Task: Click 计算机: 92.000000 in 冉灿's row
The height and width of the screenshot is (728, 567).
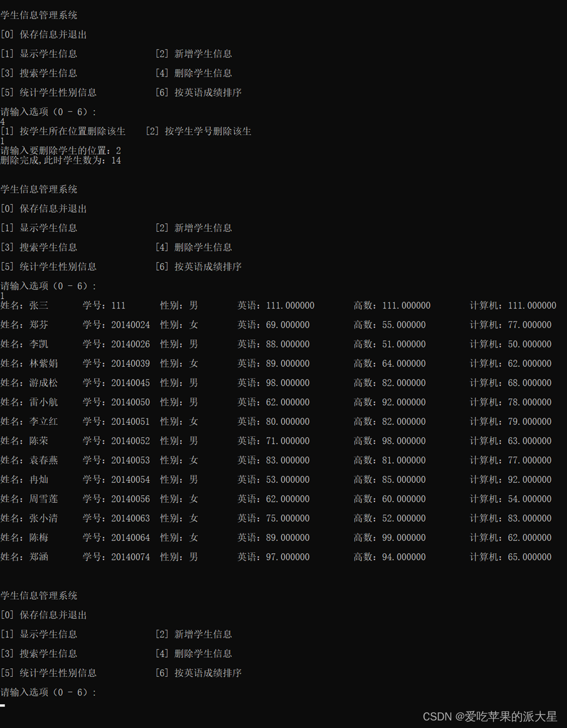Action: [511, 480]
